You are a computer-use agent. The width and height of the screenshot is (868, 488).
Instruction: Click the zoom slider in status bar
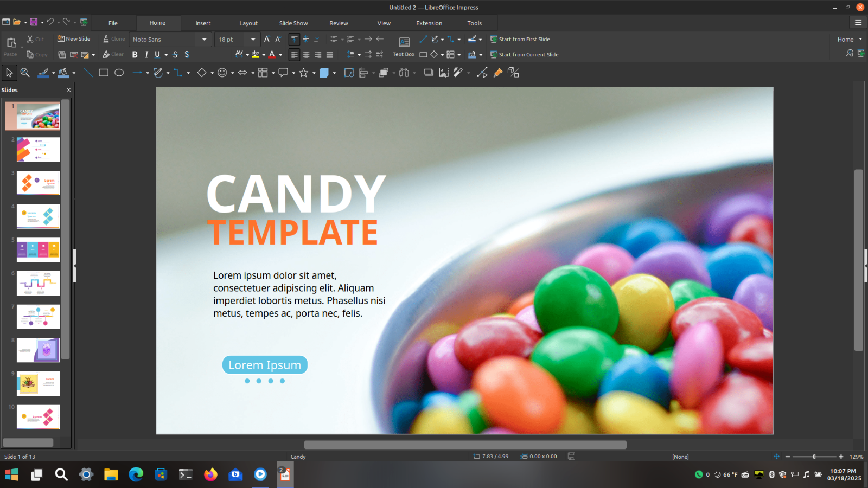(x=814, y=457)
